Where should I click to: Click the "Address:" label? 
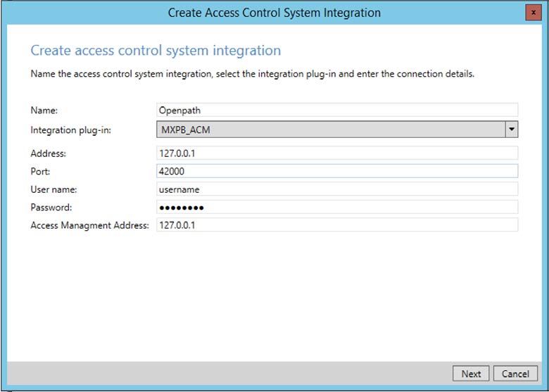[49, 153]
